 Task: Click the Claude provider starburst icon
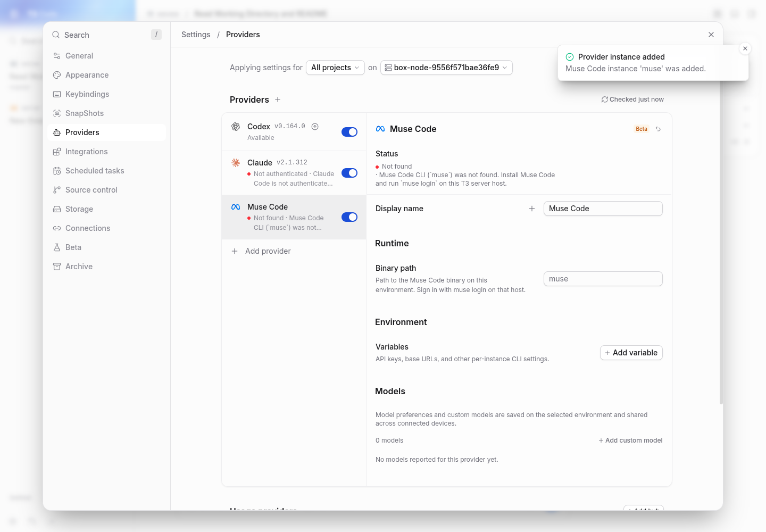click(236, 163)
